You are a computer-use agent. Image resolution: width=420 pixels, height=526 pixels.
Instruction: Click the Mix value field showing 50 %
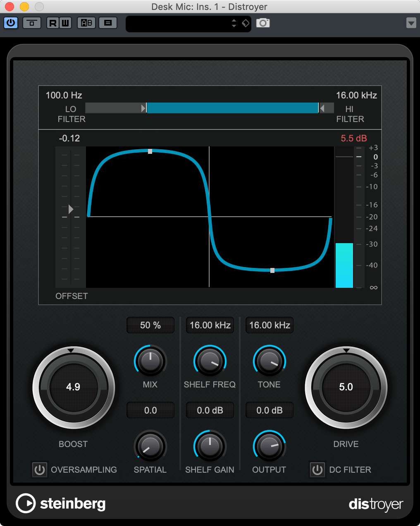pos(150,325)
